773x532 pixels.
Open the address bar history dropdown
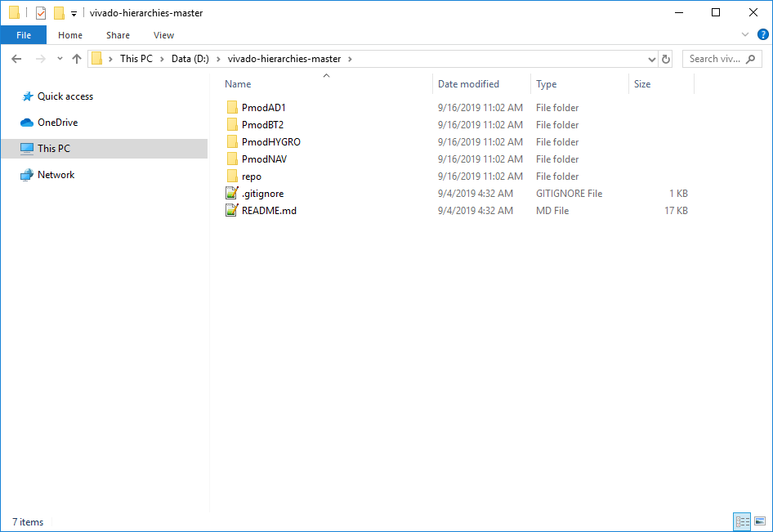coord(652,59)
